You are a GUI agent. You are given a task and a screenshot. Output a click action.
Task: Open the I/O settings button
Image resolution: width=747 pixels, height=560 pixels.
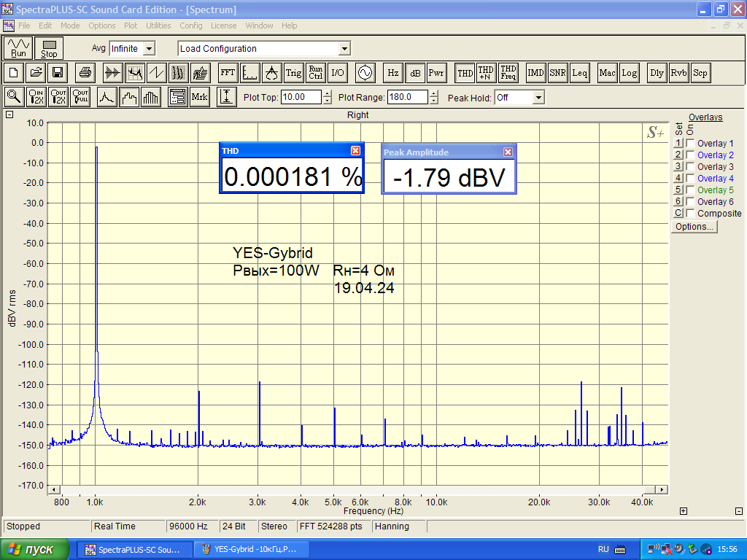click(x=337, y=73)
